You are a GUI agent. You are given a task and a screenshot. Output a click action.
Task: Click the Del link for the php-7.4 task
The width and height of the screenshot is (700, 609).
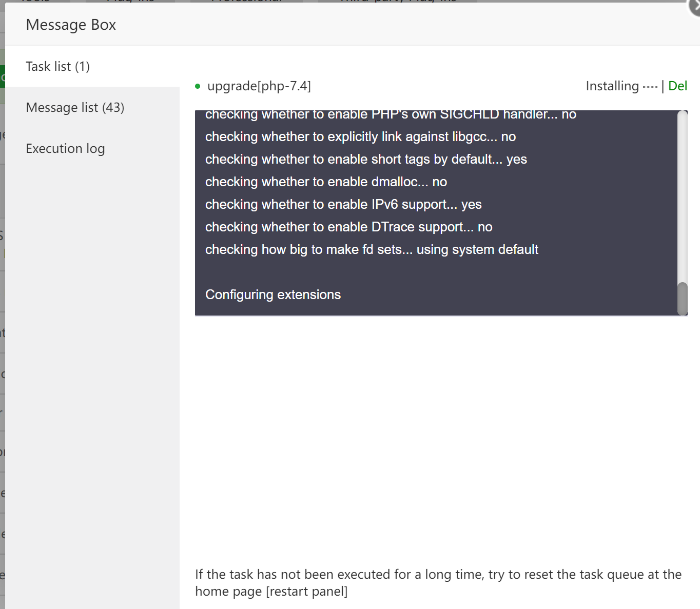tap(677, 86)
